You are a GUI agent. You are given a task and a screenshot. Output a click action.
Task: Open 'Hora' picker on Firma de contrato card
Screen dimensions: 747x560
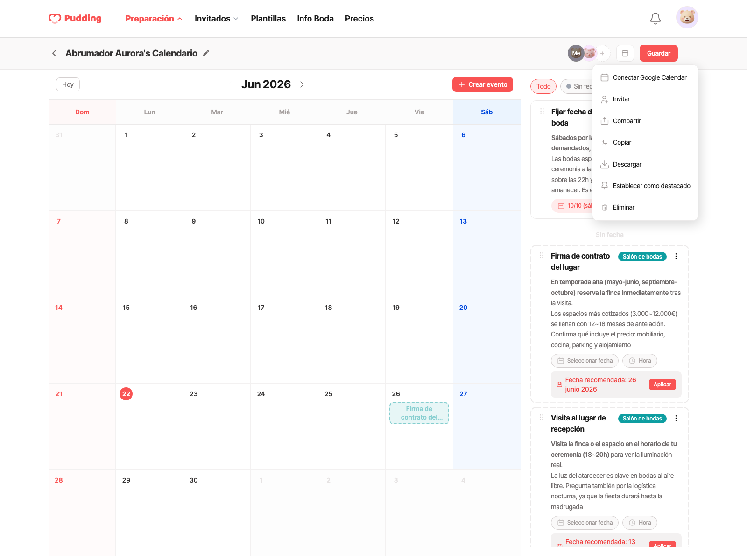640,361
